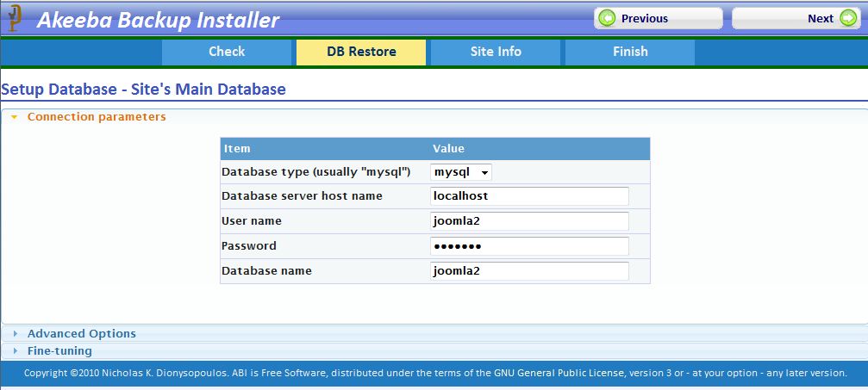868x390 pixels.
Task: Click the Item column header
Action: (x=237, y=149)
